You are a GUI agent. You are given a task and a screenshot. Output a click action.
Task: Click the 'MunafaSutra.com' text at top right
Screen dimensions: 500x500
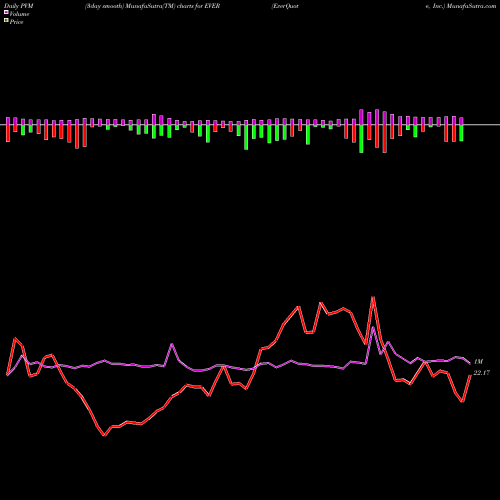pos(471,6)
